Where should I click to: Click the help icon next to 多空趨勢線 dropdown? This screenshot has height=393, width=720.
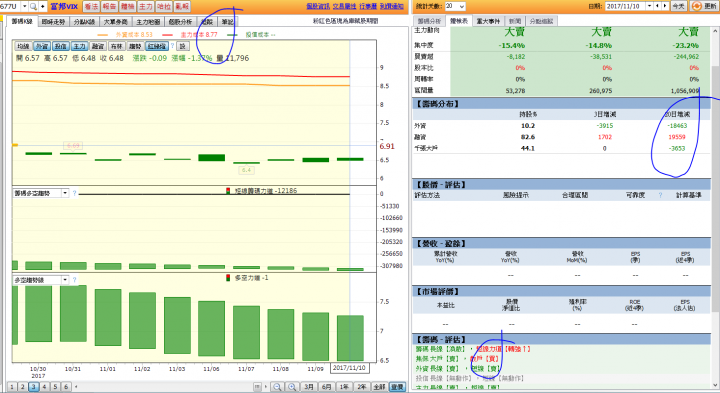[x=74, y=280]
